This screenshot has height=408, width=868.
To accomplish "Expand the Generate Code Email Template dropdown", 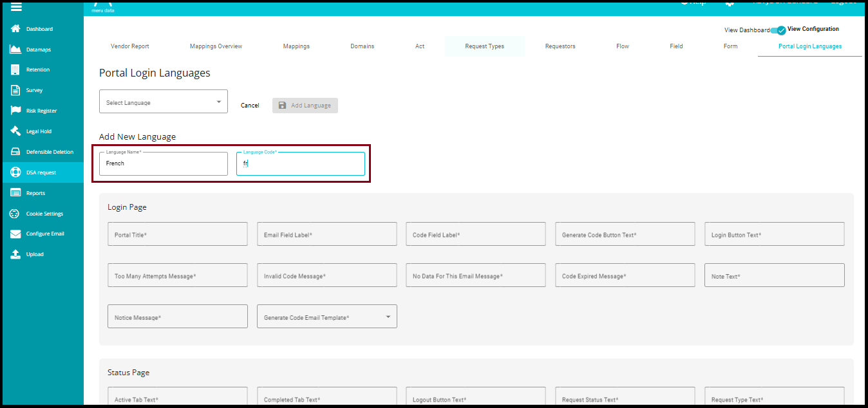I will (326, 317).
